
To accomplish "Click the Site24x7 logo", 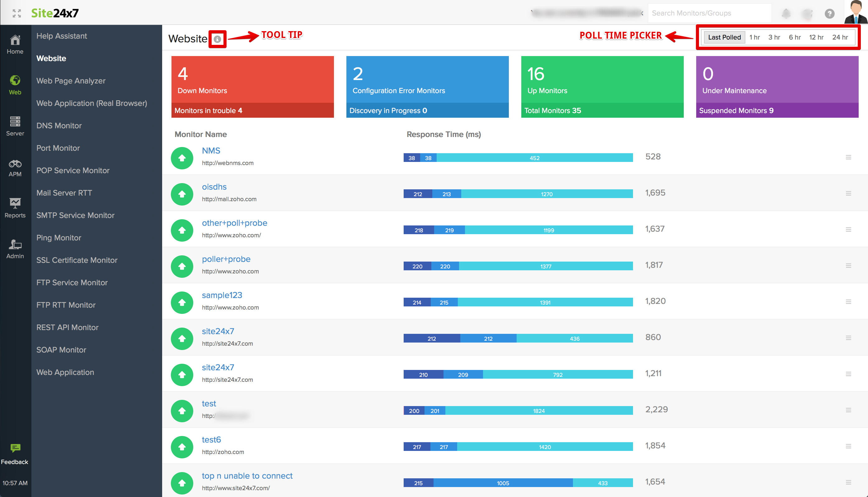I will [x=55, y=13].
